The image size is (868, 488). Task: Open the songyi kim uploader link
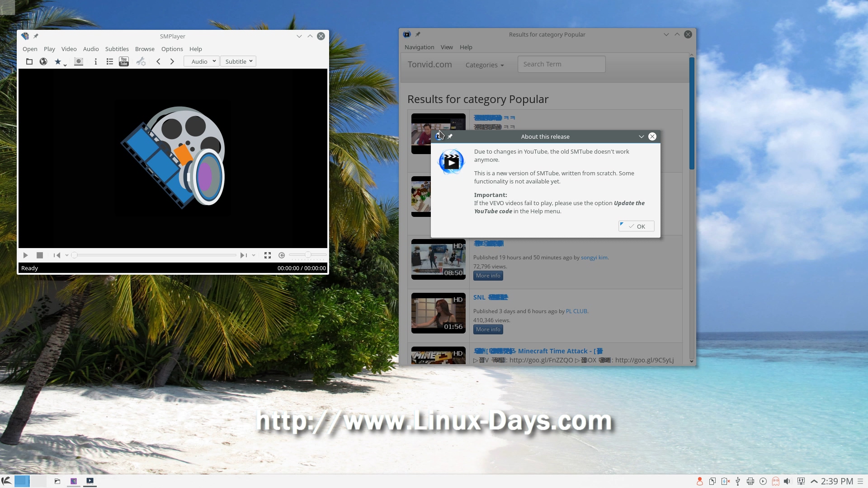click(x=594, y=258)
